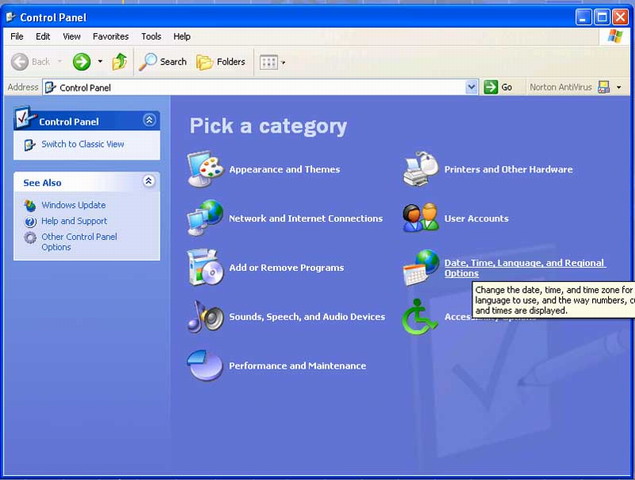Screen dimensions: 635x480
Task: Open Network and Internet Connections icon
Action: [205, 218]
